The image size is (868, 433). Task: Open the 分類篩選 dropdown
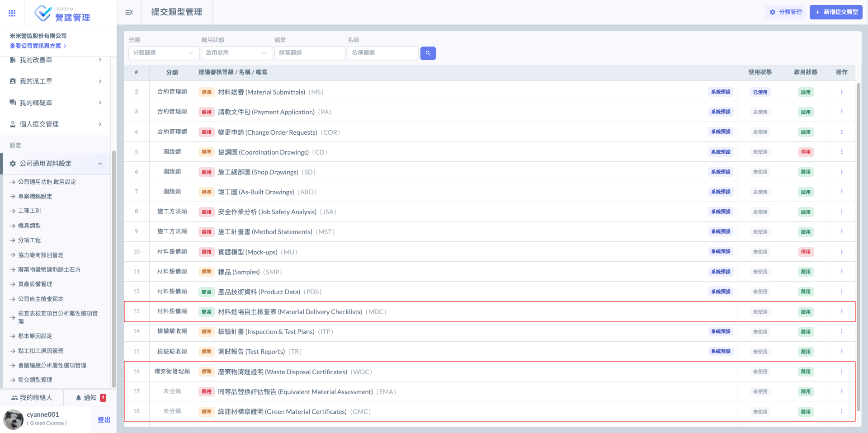coord(164,53)
